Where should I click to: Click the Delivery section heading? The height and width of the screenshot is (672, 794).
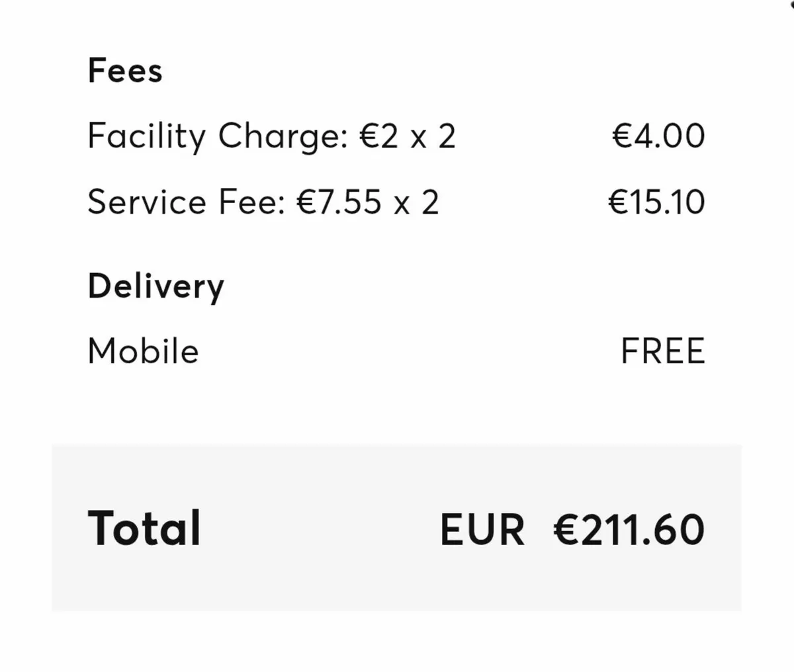tap(155, 287)
